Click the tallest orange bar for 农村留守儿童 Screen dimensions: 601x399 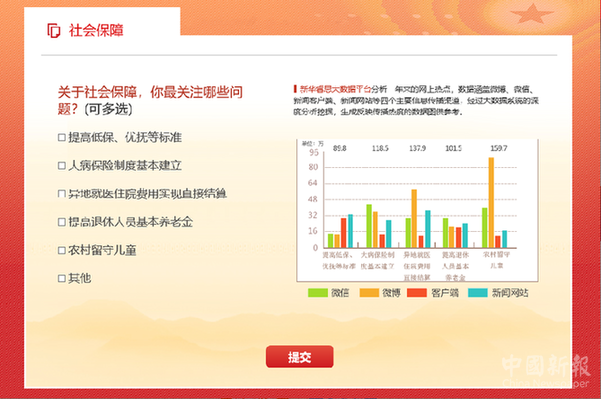point(491,202)
